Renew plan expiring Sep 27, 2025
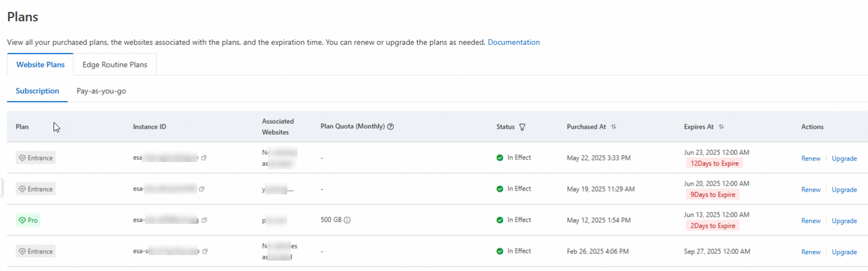 tap(811, 252)
